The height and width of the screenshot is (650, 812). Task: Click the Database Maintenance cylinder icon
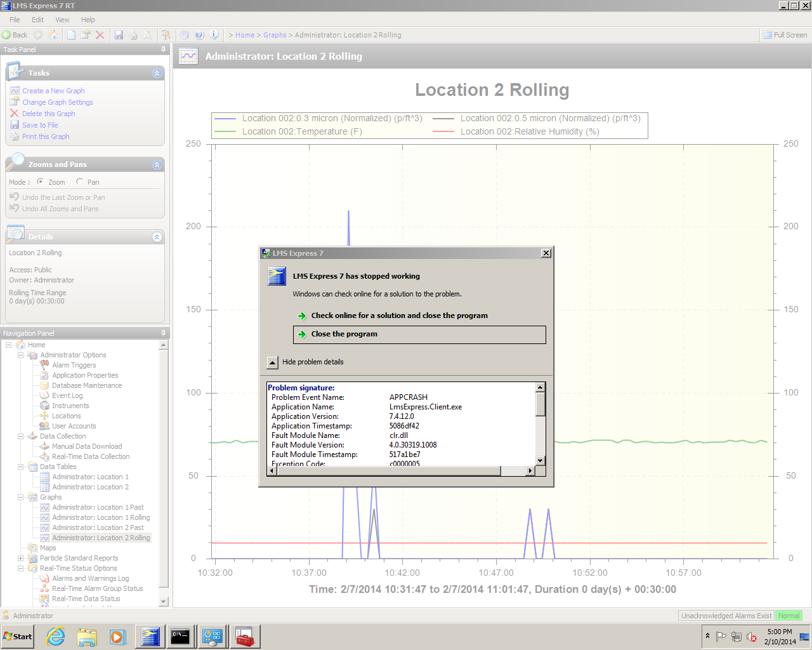[x=44, y=385]
